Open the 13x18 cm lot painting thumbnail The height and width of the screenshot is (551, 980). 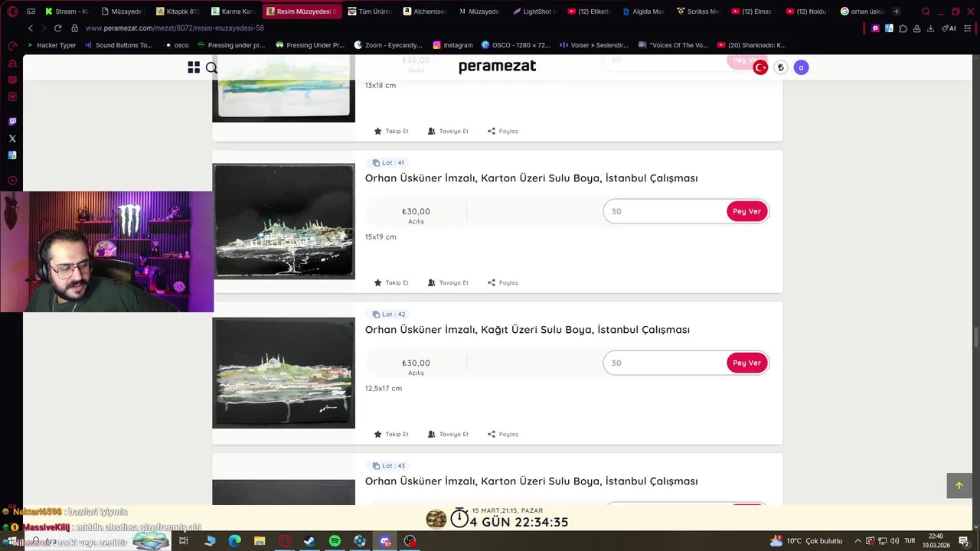click(x=284, y=88)
